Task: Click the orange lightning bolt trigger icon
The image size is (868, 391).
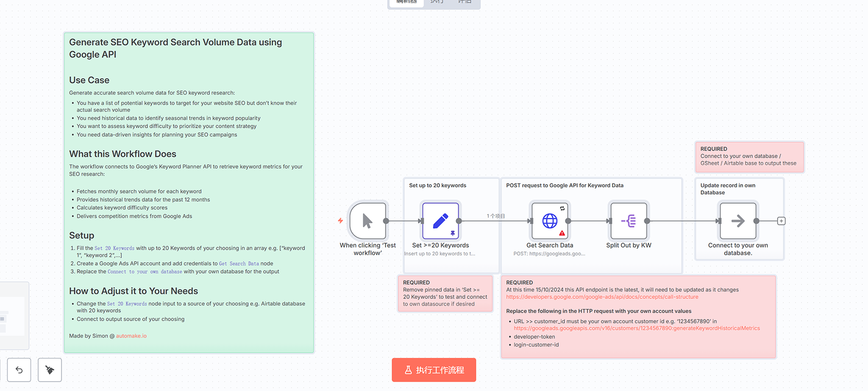Action: 340,221
